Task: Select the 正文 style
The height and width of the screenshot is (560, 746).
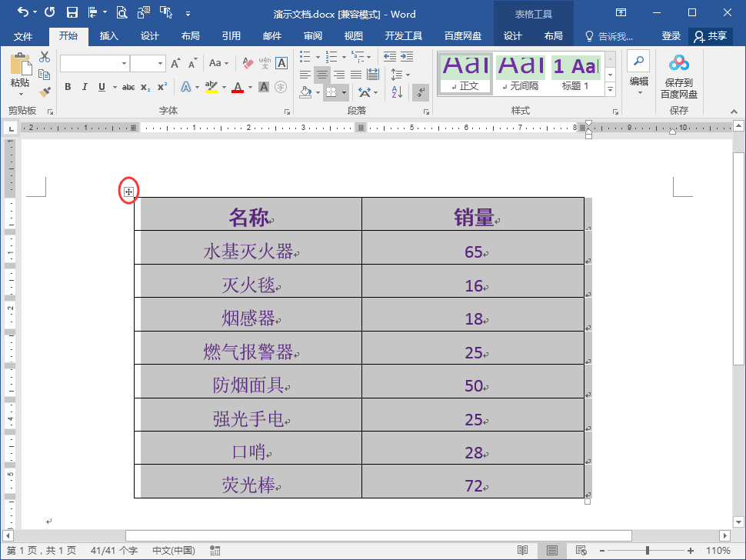Action: pyautogui.click(x=465, y=74)
